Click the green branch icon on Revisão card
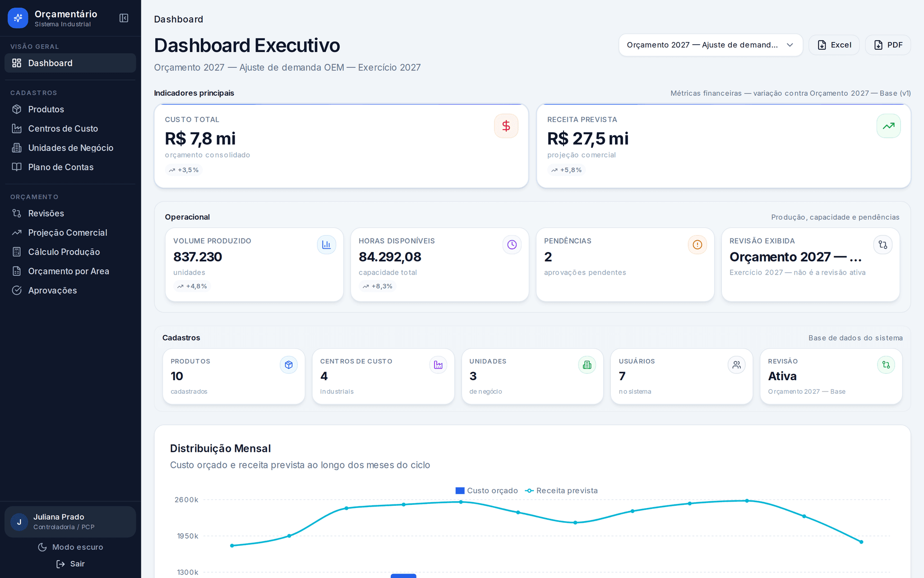 coord(886,365)
